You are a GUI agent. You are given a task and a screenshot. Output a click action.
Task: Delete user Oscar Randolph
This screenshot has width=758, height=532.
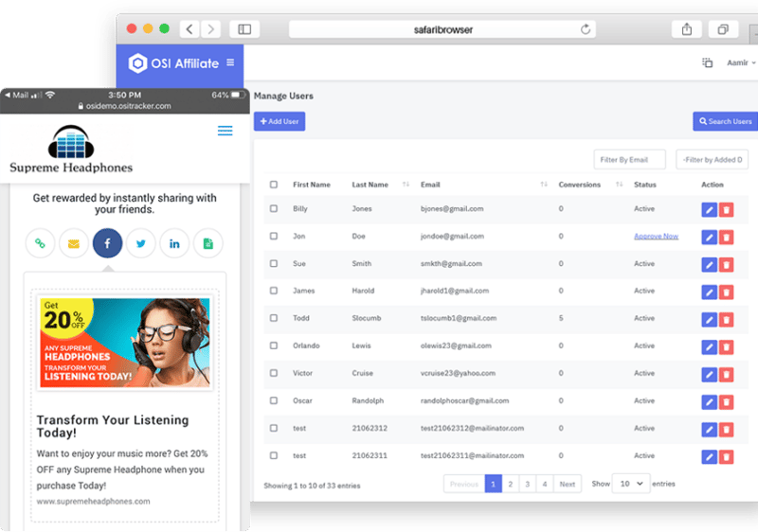click(x=726, y=402)
